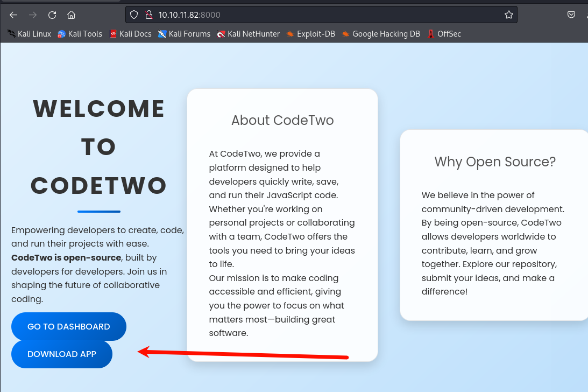Click the browser back arrow

pyautogui.click(x=13, y=15)
